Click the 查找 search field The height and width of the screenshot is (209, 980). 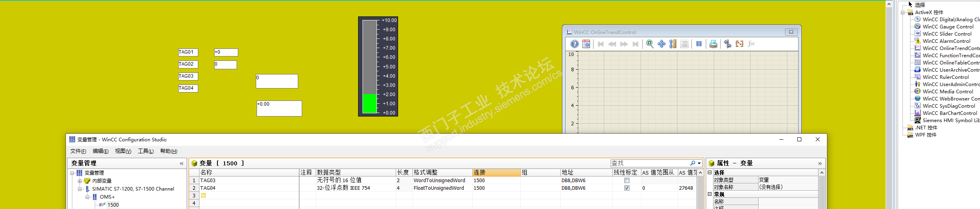(x=650, y=163)
